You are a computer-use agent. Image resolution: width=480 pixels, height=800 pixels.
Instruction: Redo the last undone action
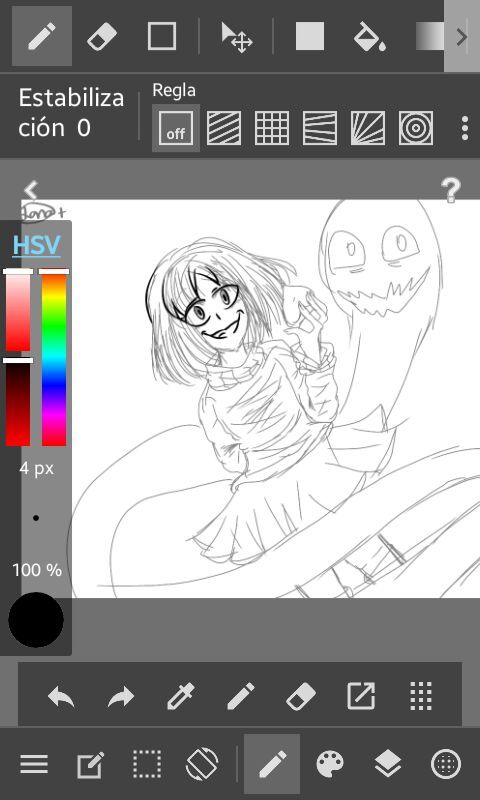click(121, 696)
